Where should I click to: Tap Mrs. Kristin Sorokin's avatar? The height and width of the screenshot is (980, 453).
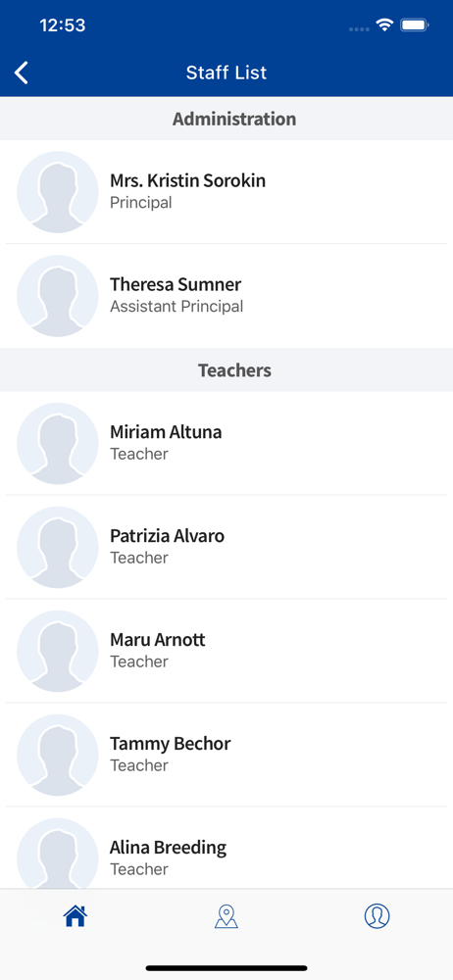pyautogui.click(x=58, y=192)
